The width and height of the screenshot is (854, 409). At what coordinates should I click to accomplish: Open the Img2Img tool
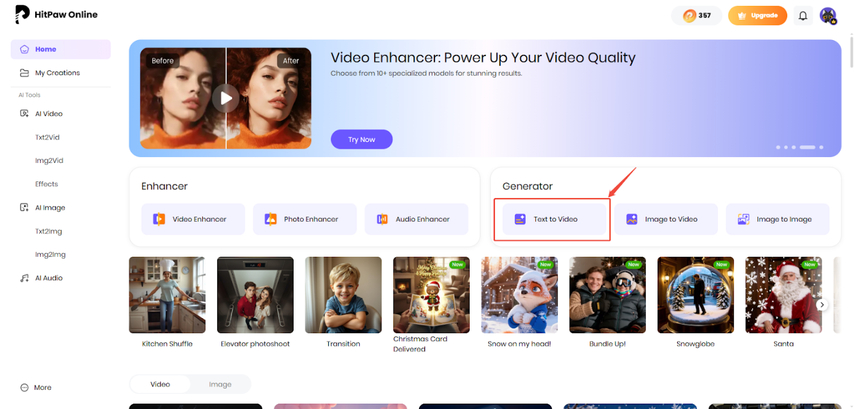(x=50, y=254)
